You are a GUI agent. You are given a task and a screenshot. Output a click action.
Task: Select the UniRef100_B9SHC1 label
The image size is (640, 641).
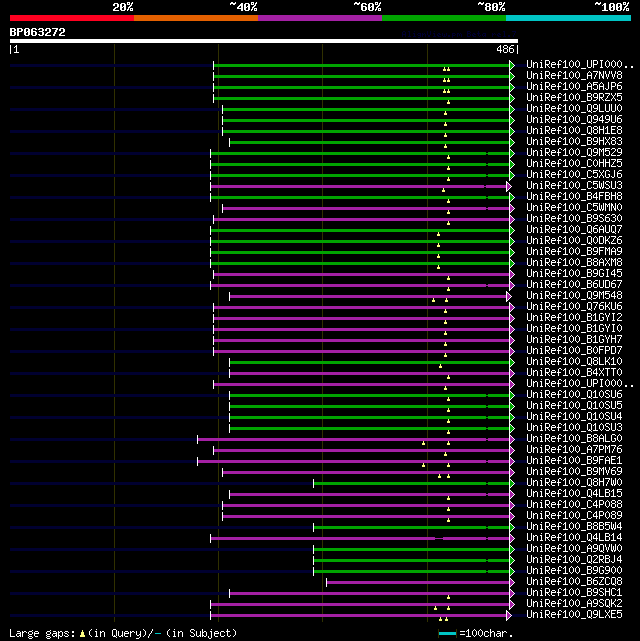point(574,593)
